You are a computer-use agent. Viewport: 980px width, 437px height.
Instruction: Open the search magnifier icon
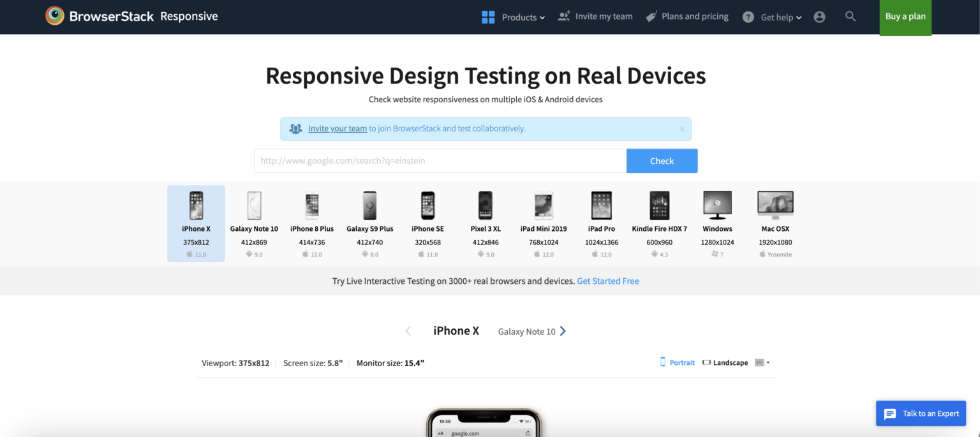point(850,17)
